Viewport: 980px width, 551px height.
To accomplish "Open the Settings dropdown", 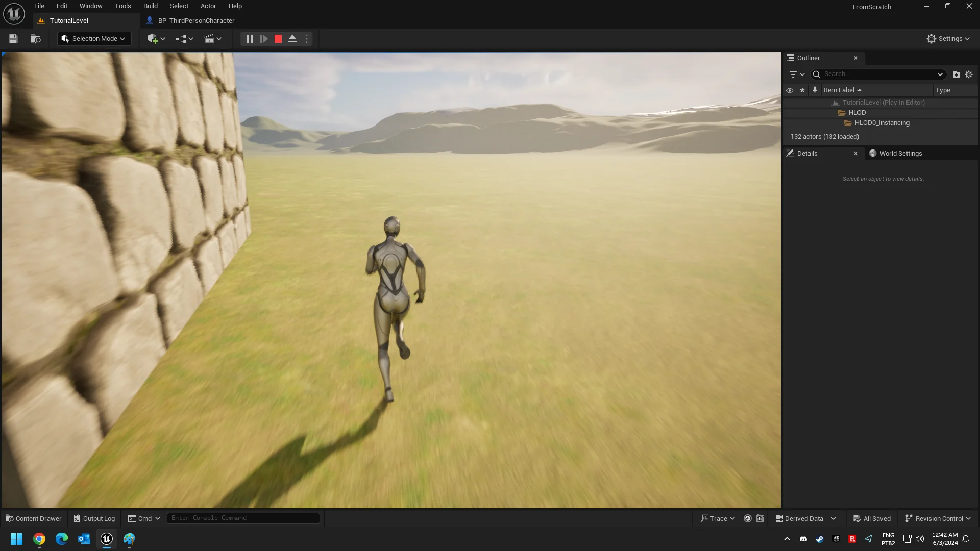I will 948,39.
